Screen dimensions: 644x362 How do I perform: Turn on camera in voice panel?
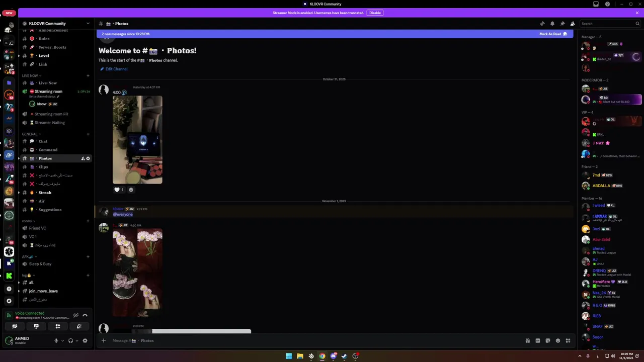15,326
